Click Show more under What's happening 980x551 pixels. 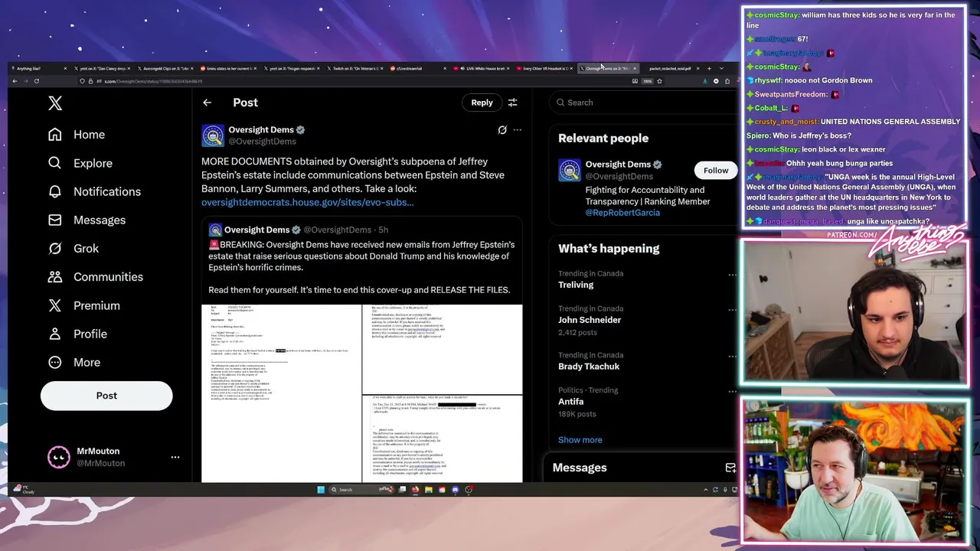click(580, 440)
